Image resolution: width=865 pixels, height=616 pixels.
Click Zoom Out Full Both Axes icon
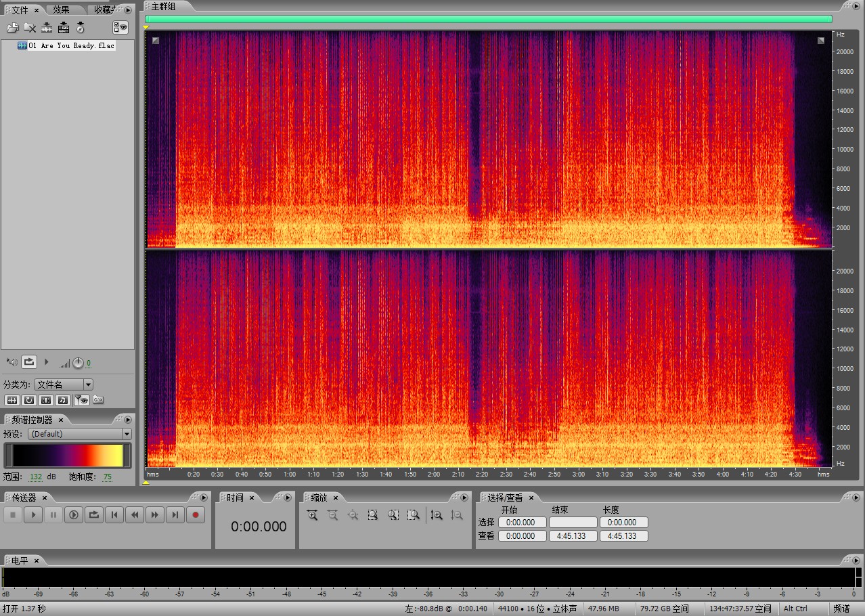(353, 515)
